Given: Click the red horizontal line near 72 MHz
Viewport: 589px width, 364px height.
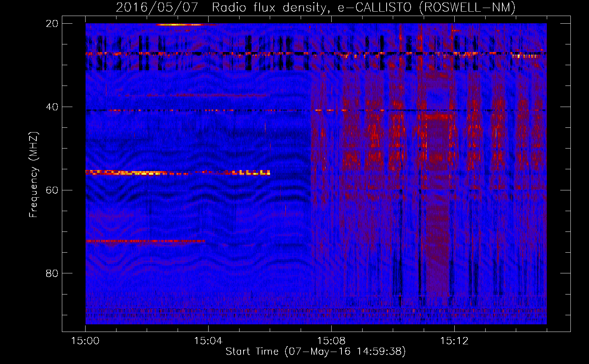Looking at the screenshot, I should [145, 241].
